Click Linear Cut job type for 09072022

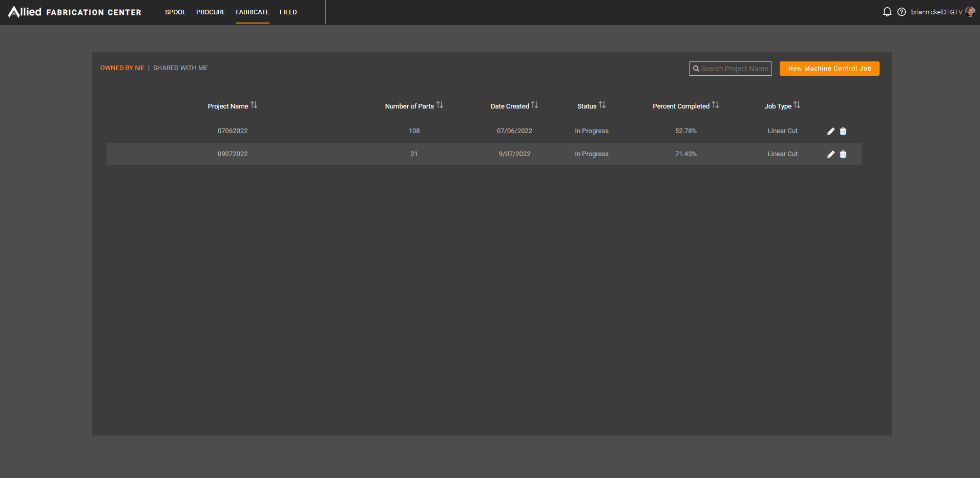[x=783, y=154]
